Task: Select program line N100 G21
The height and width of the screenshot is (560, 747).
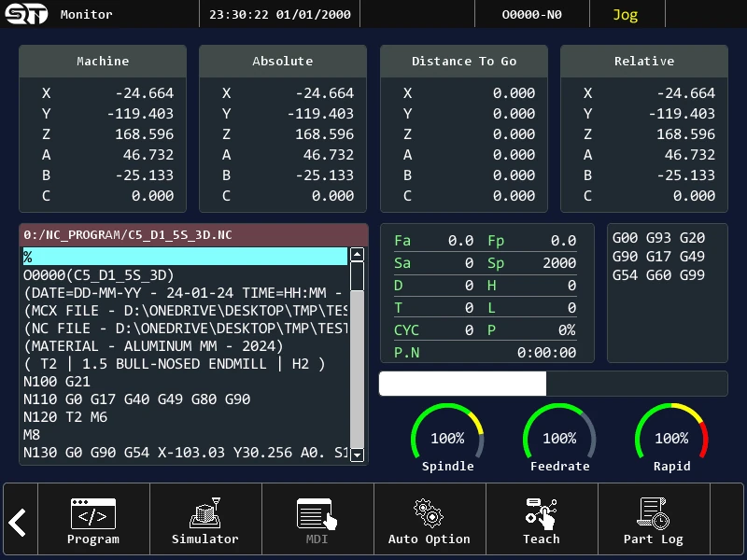Action: click(185, 382)
